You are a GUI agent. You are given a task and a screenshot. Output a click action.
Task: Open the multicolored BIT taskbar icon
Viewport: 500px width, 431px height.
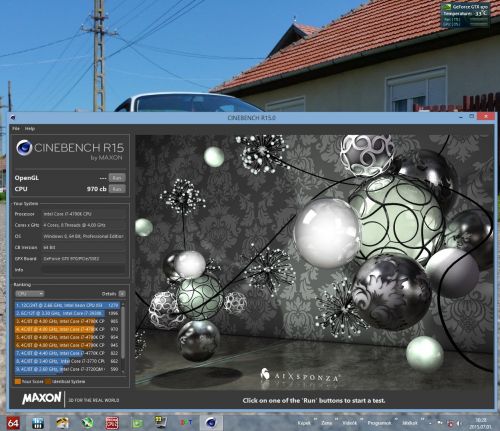(186, 423)
